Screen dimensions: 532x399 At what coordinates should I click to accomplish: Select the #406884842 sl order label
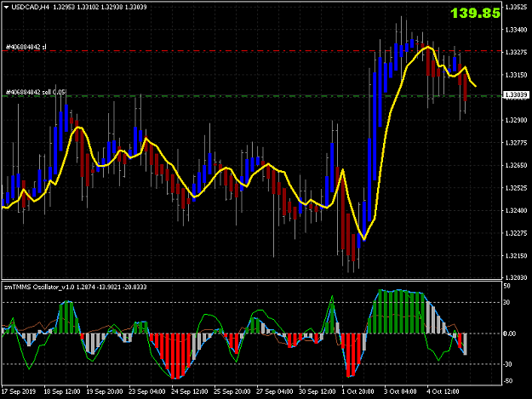(x=26, y=47)
